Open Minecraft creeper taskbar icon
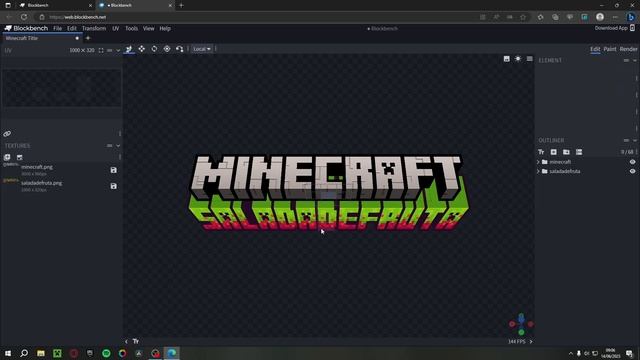This screenshot has width=640, height=360. click(x=57, y=353)
